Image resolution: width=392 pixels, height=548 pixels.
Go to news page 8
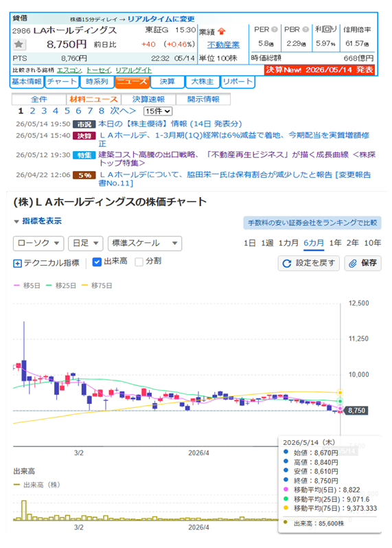(102, 111)
